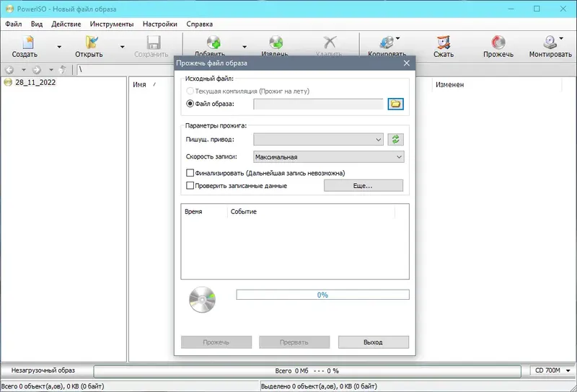Sort by the Имя column header
This screenshot has height=392, width=577.
(139, 84)
